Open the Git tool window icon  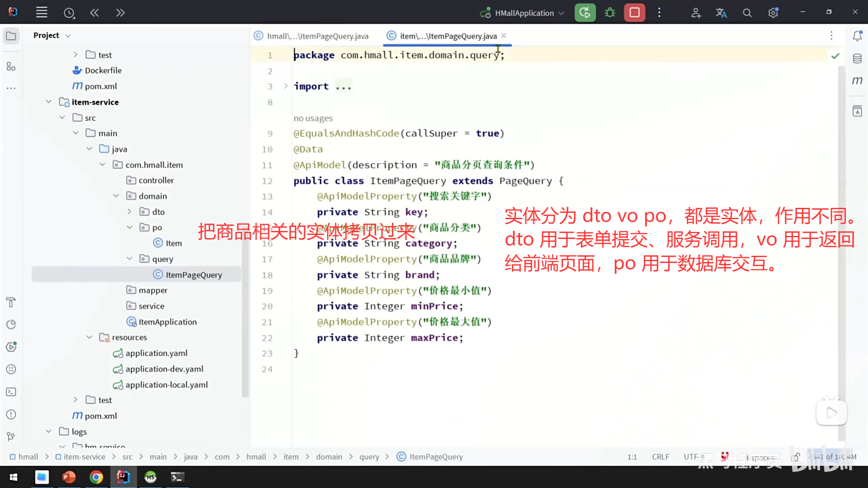pyautogui.click(x=11, y=436)
